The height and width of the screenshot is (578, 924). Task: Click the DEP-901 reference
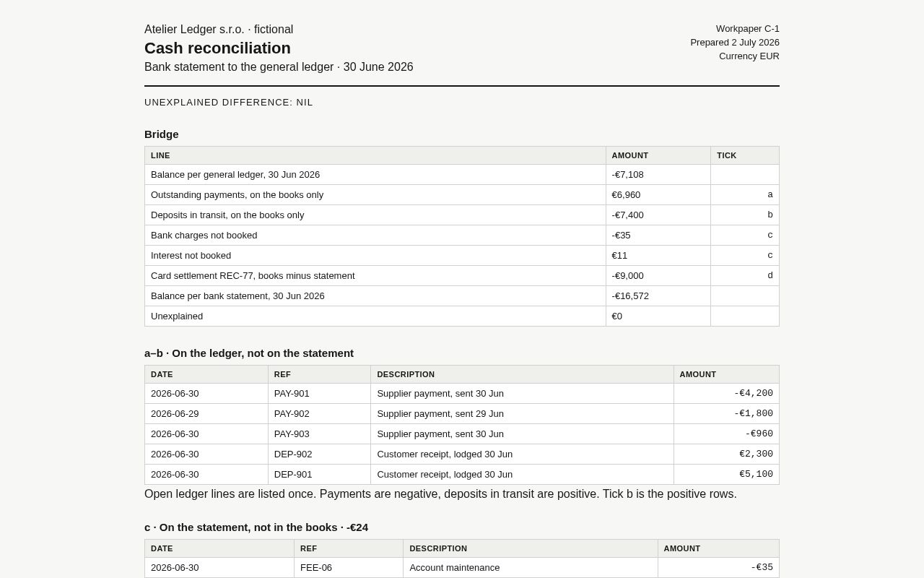[x=293, y=475]
